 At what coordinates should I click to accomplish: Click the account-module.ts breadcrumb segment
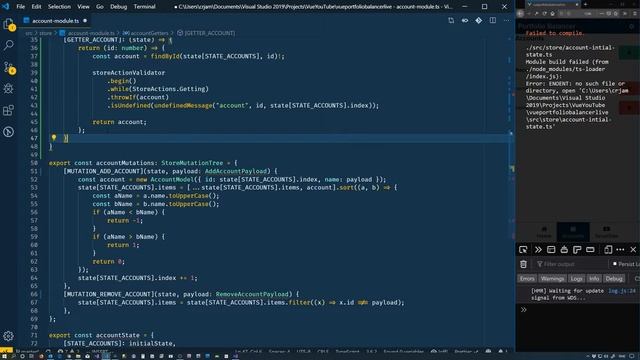coord(87,33)
